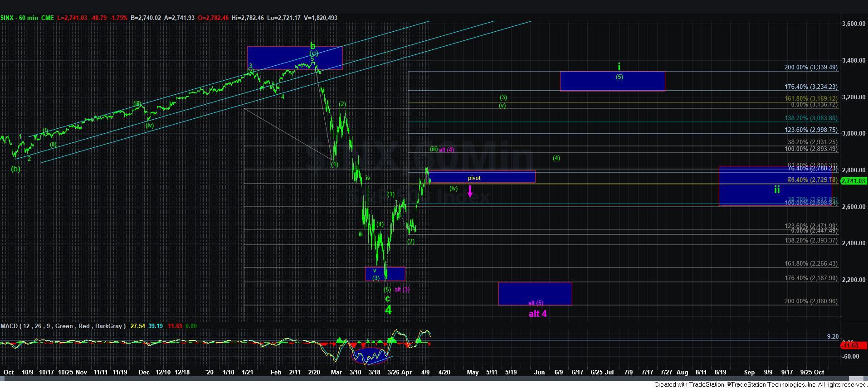Click the Sep date on time axis
This screenshot has height=388, width=868.
pyautogui.click(x=749, y=372)
